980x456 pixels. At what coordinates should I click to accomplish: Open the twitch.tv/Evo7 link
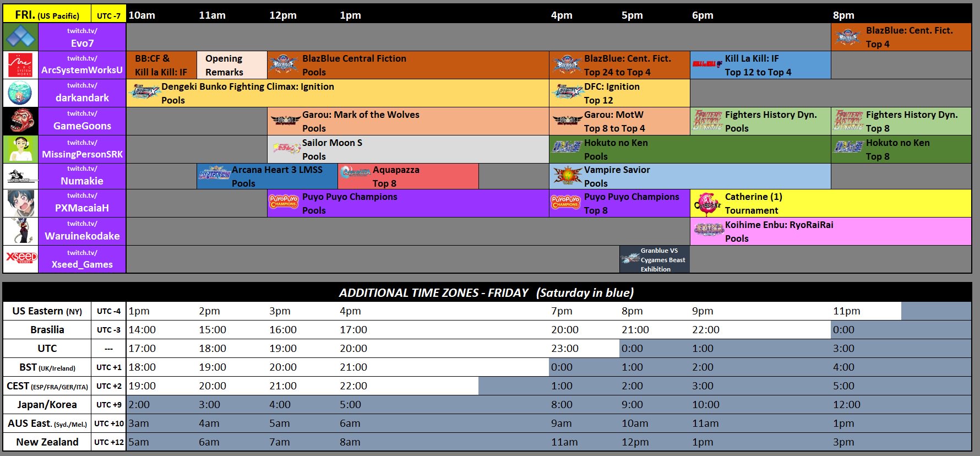pyautogui.click(x=82, y=37)
